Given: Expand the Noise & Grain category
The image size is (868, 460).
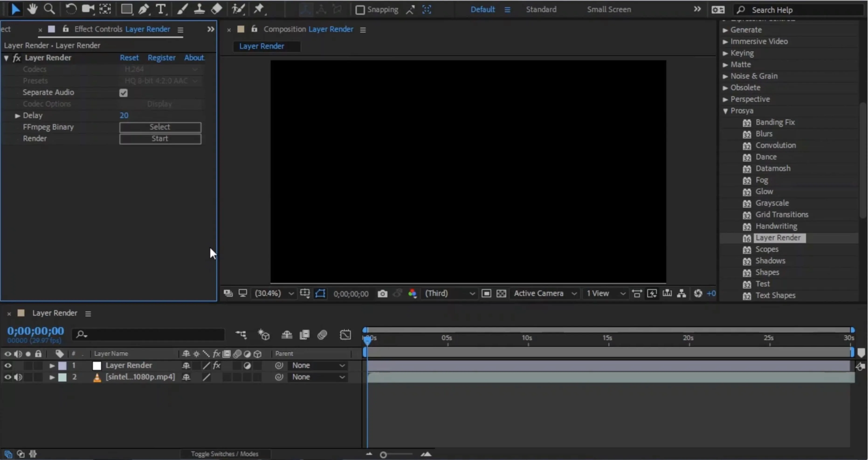Looking at the screenshot, I should [725, 76].
